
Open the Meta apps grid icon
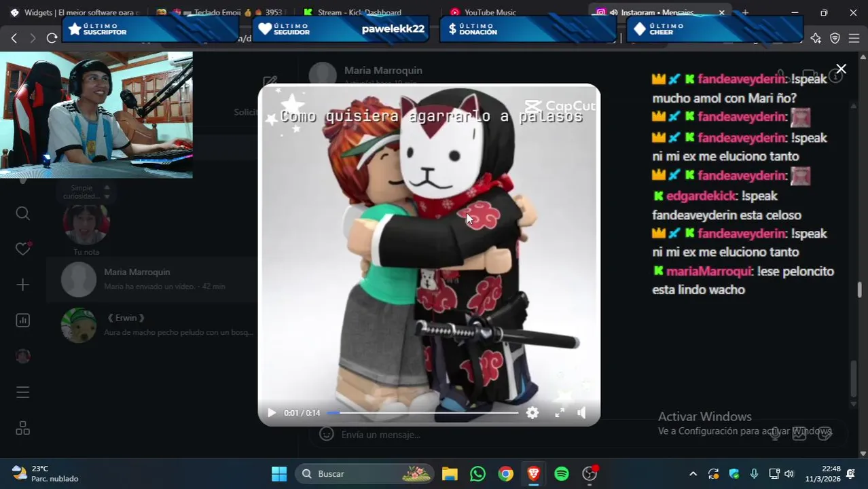pos(22,428)
